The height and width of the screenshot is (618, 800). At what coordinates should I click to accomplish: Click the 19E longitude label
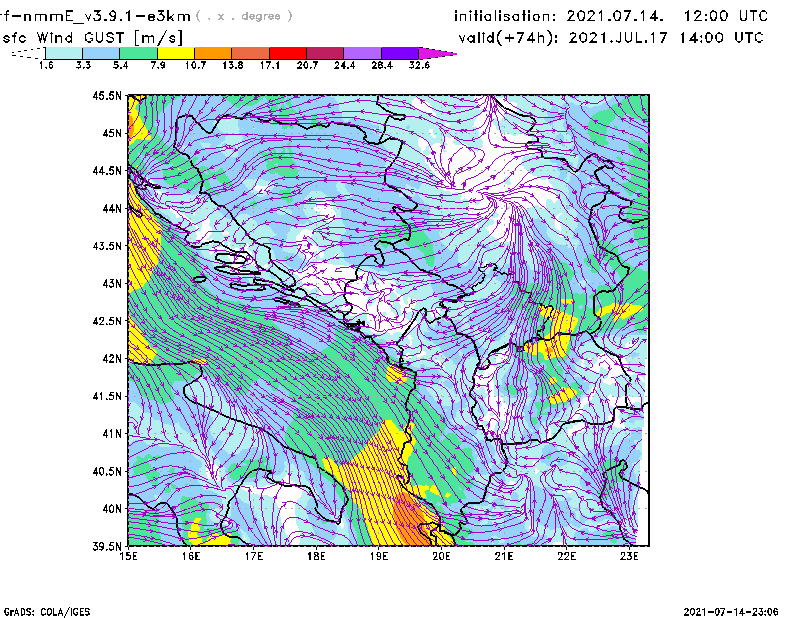point(379,556)
